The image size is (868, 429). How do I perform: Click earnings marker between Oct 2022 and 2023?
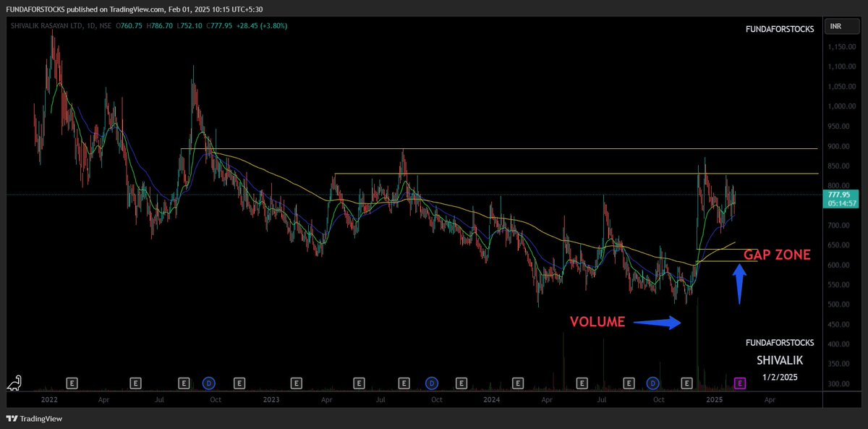tap(238, 382)
